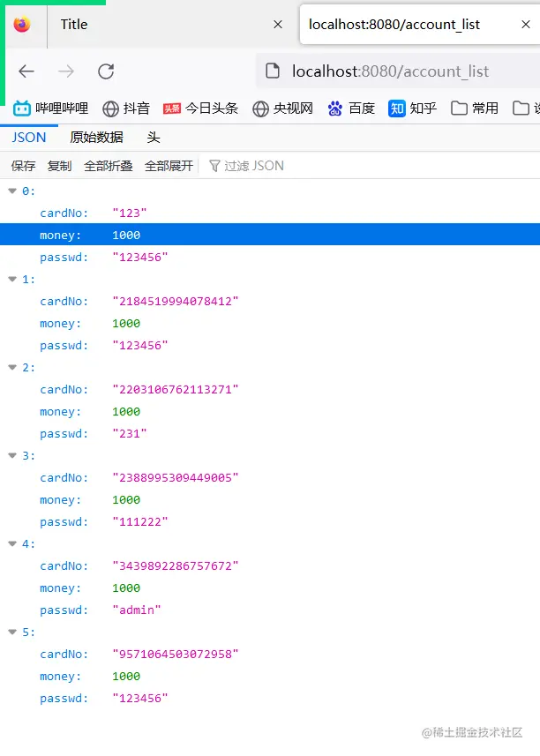Select the money row under item 1
Viewport: 540px width, 756px height.
tap(270, 323)
